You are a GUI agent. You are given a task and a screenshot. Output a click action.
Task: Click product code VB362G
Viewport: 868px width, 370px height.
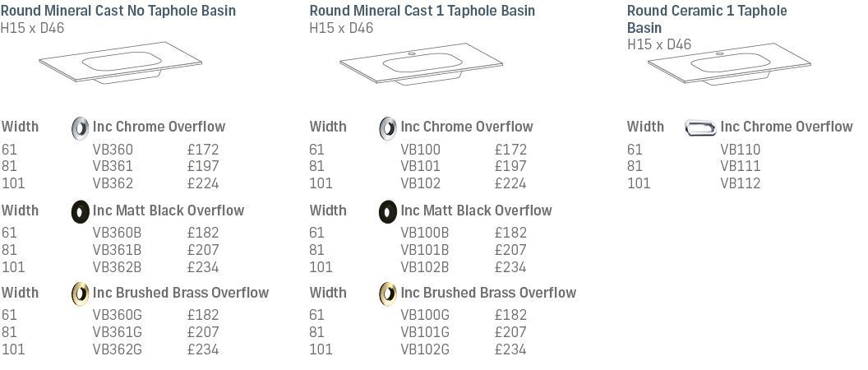point(118,349)
